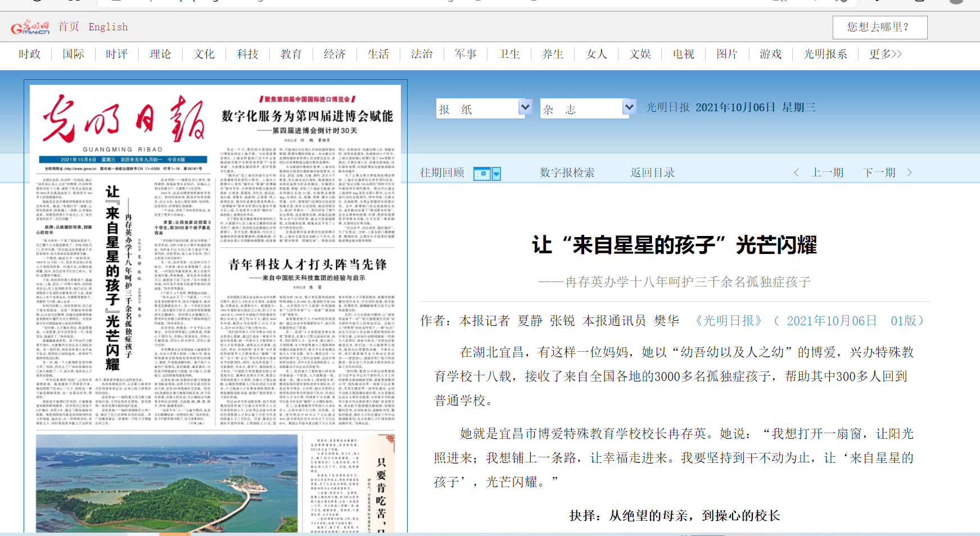The image size is (980, 536).
Task: Open the 国际 section
Action: [x=73, y=54]
